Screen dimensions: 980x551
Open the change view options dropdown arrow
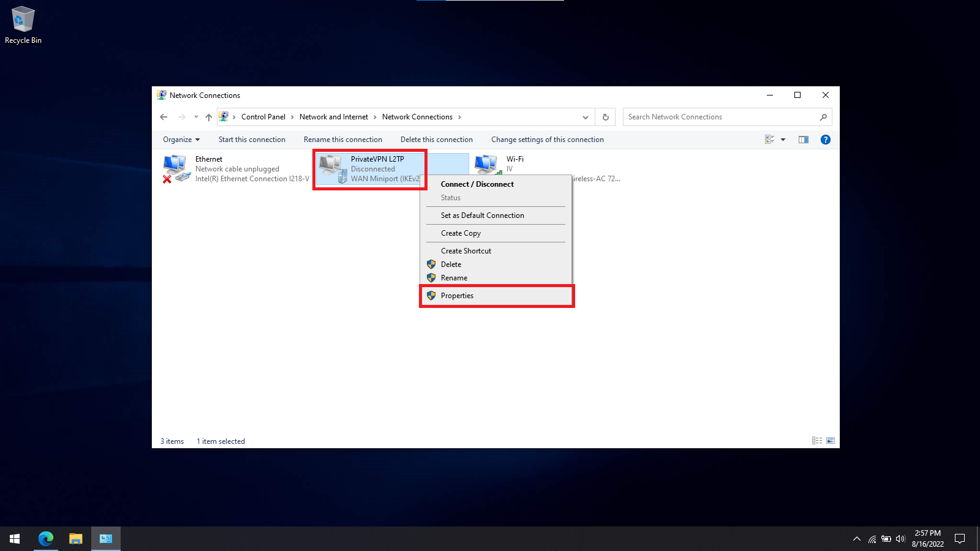click(x=783, y=140)
